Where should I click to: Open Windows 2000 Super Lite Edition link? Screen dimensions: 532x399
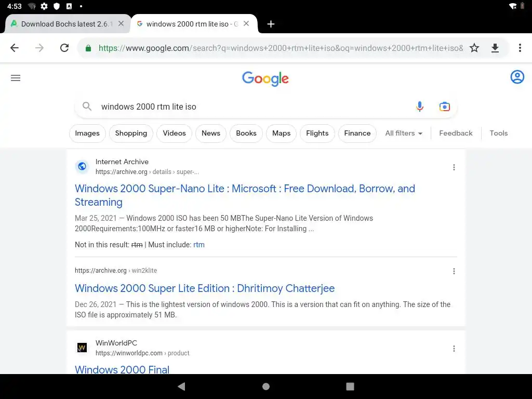pos(205,288)
